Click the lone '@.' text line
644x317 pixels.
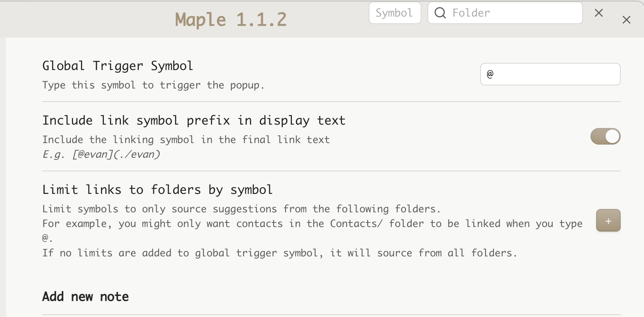click(x=47, y=238)
